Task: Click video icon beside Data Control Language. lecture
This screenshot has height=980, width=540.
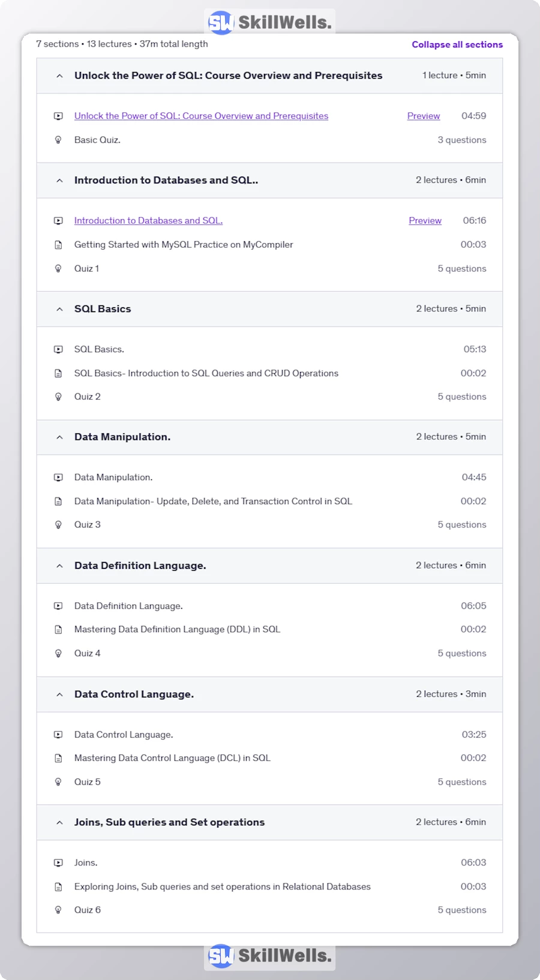Action: [58, 735]
